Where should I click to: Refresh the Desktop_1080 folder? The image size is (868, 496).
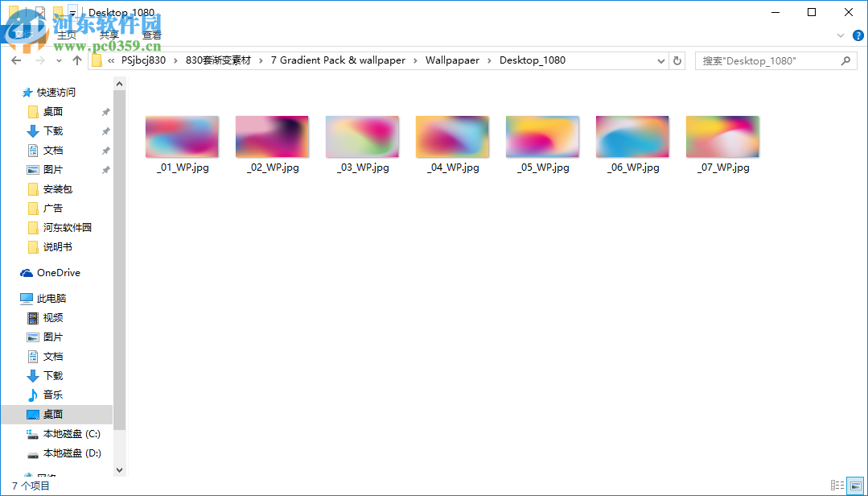tap(677, 60)
